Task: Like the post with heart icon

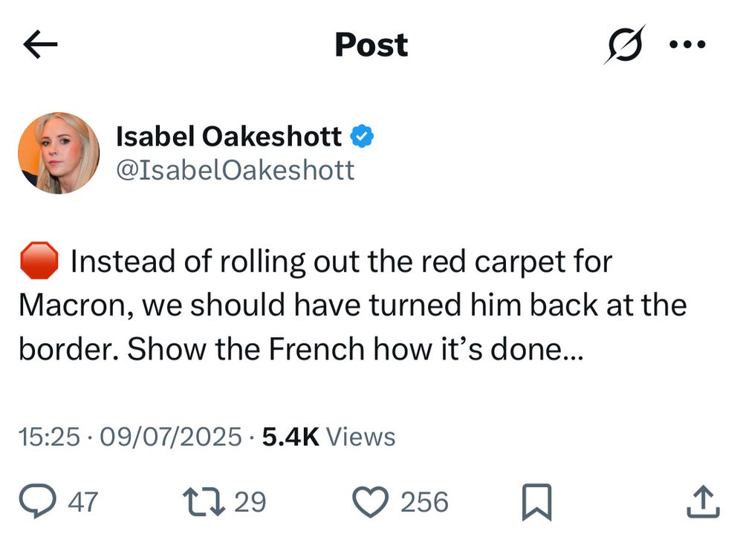Action: coord(371,502)
